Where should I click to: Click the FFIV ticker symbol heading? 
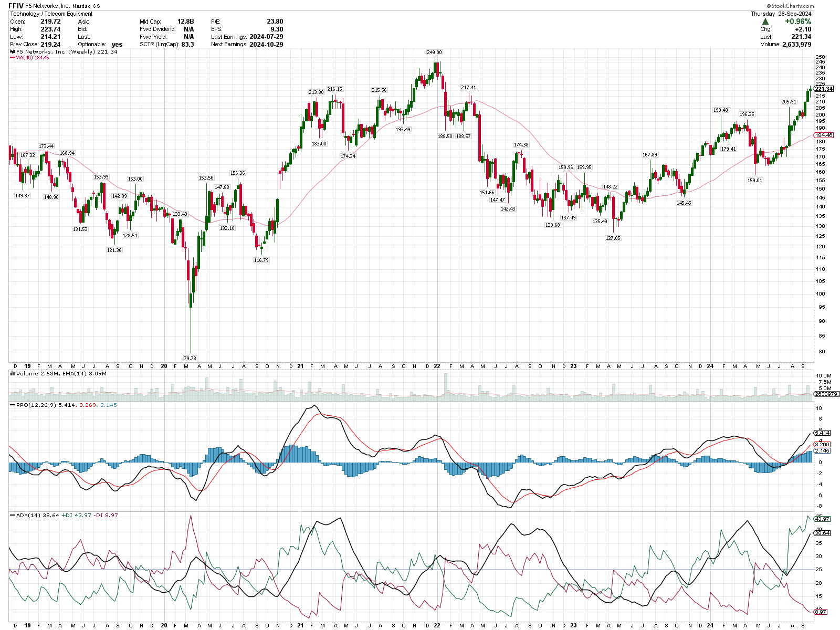pos(16,6)
